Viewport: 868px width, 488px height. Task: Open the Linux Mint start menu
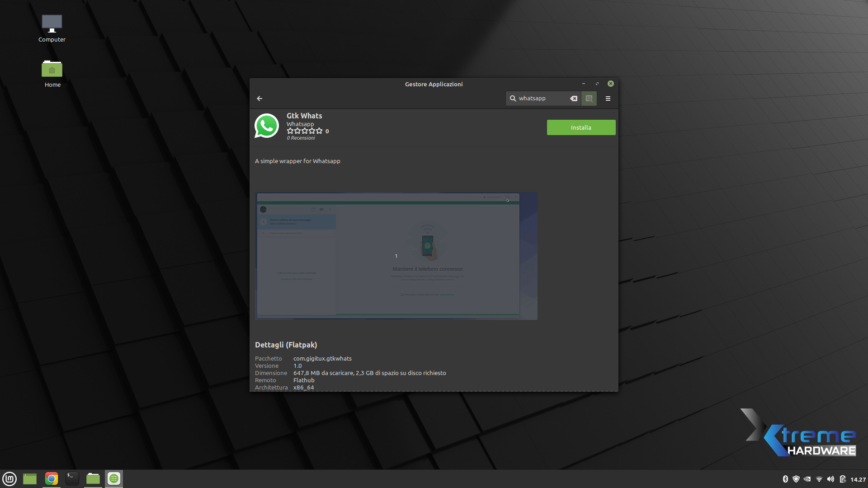coord(9,479)
